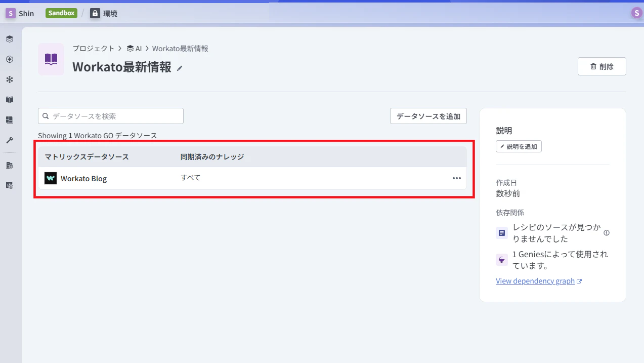This screenshot has width=644, height=363.
Task: Open the wrench tools sidebar icon
Action: tap(10, 140)
